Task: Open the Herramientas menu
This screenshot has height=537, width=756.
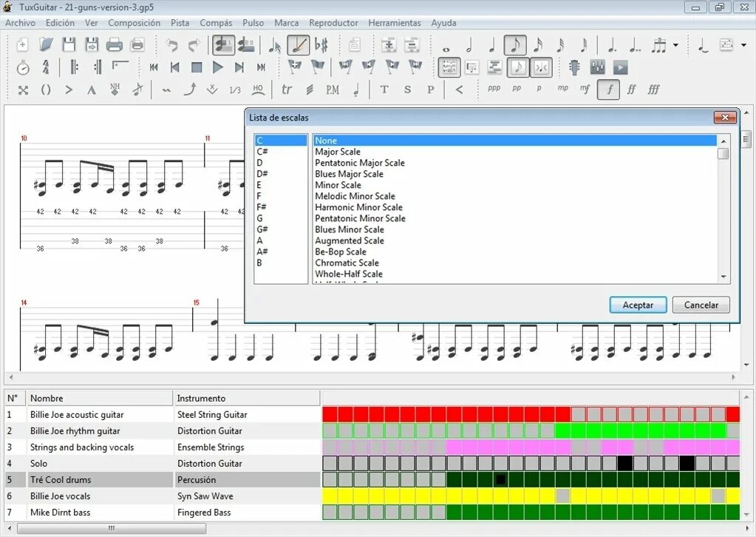Action: tap(395, 23)
